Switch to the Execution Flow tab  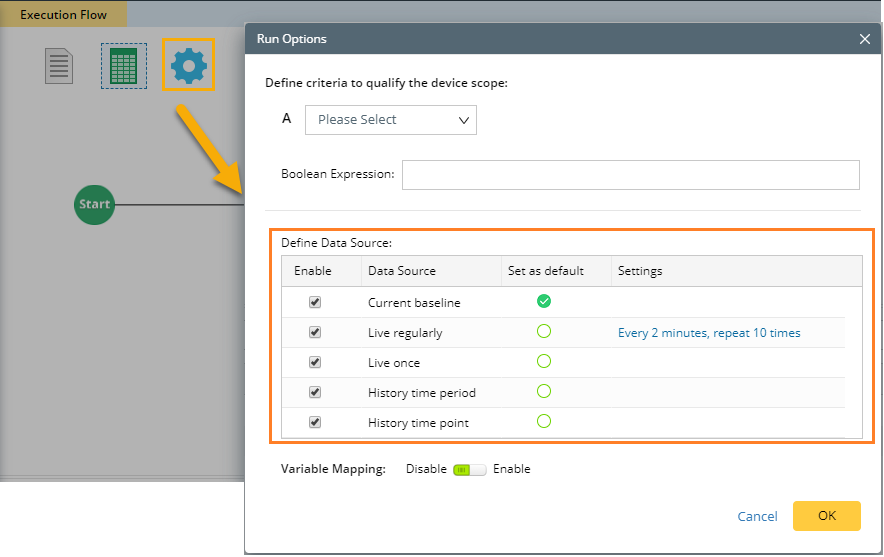[x=64, y=15]
